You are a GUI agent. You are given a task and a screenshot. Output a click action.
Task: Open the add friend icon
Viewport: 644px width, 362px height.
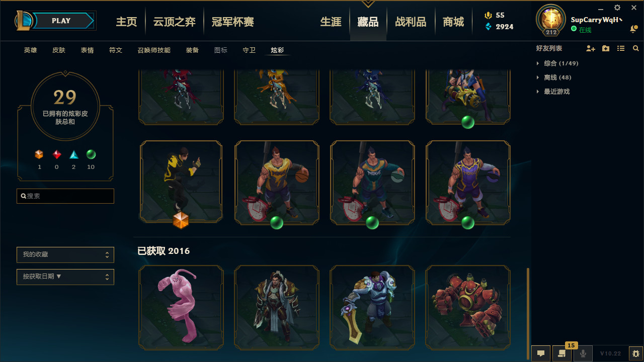click(x=591, y=48)
